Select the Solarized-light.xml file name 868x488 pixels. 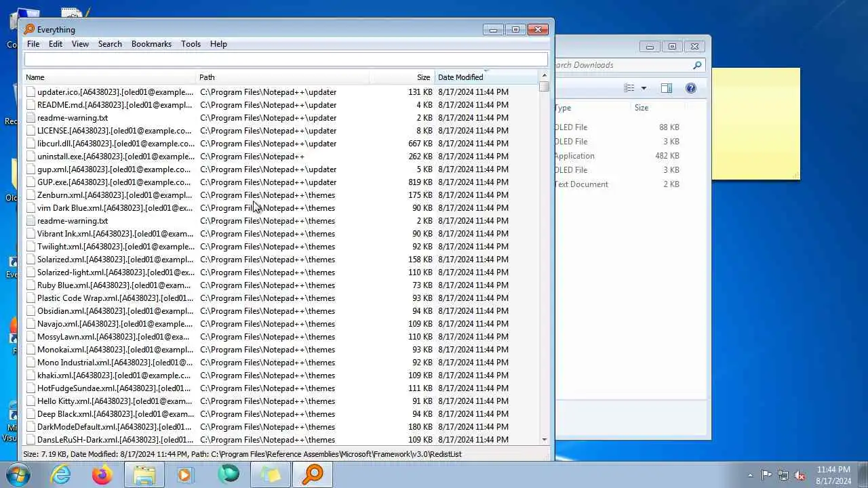(x=116, y=272)
